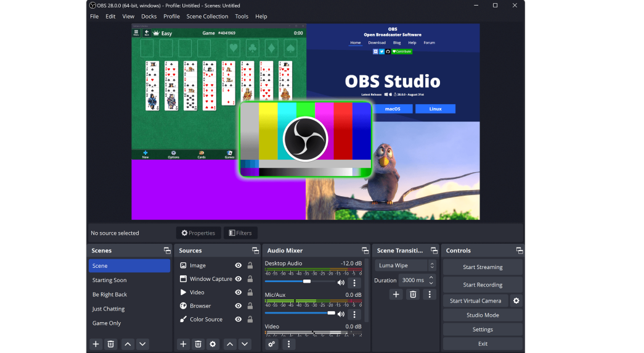Undock the Controls panel

pos(520,250)
